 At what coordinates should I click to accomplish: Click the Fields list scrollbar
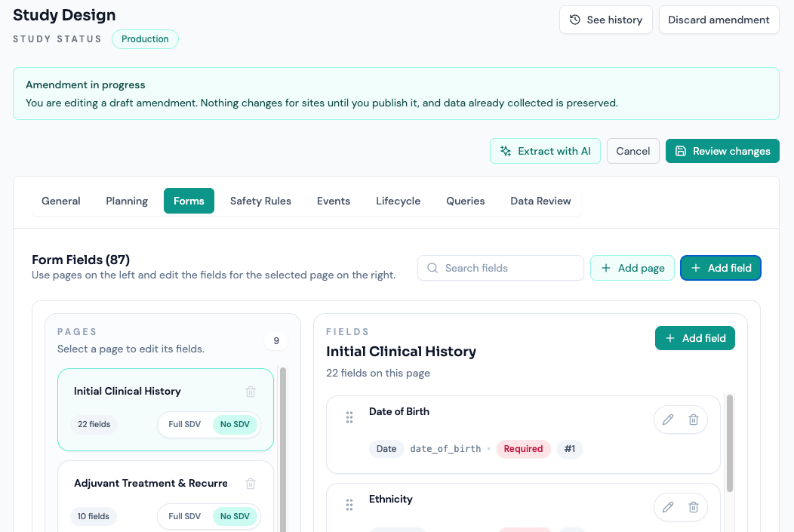730,443
